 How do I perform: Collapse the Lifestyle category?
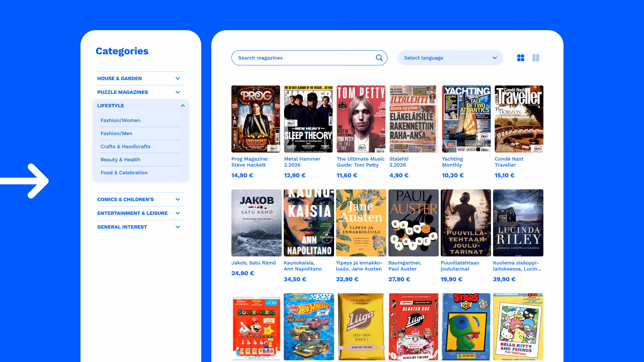[x=141, y=106]
